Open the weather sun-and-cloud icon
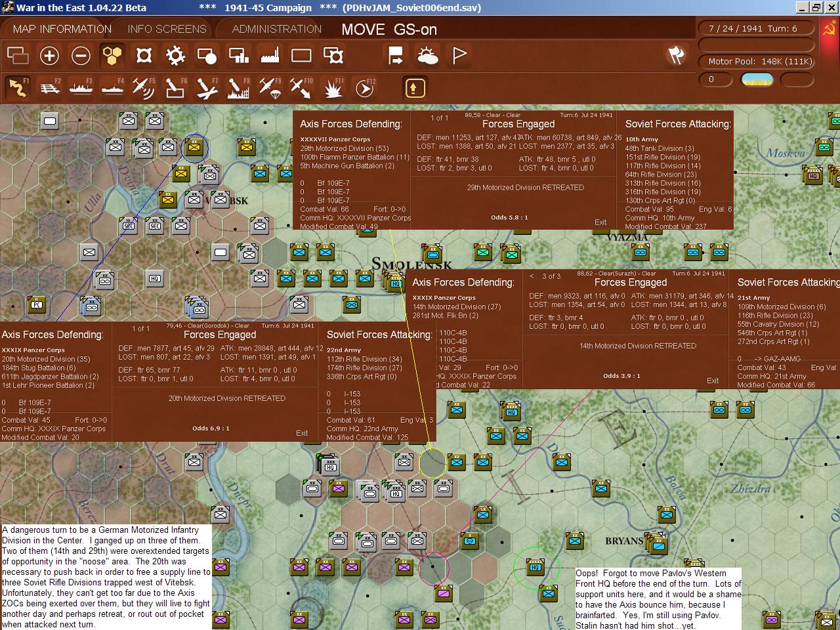The width and height of the screenshot is (840, 630). pyautogui.click(x=427, y=56)
